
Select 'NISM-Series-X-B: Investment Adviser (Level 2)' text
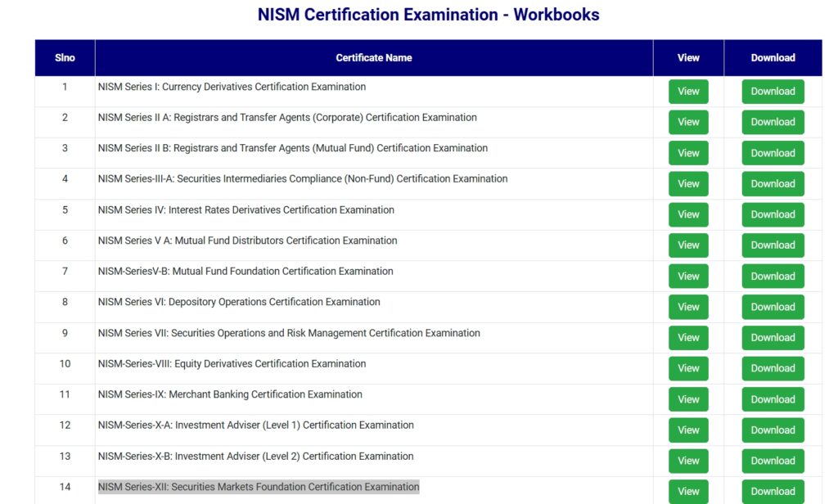(255, 457)
